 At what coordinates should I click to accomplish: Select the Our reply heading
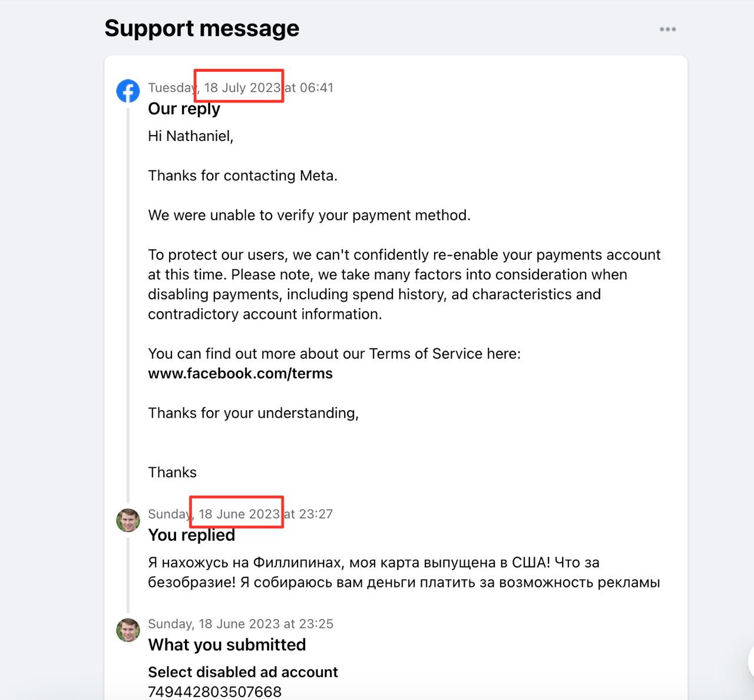point(184,109)
